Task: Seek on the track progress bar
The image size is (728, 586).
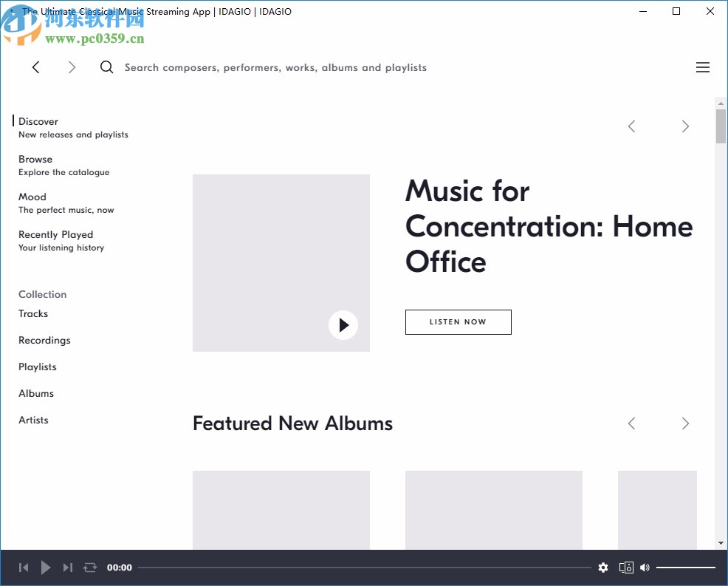Action: [365, 568]
